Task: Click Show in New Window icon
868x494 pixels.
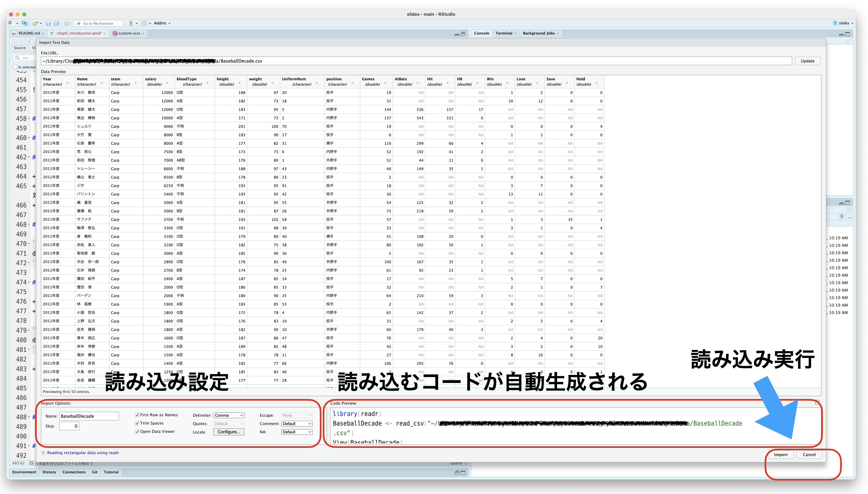Action: point(30,41)
